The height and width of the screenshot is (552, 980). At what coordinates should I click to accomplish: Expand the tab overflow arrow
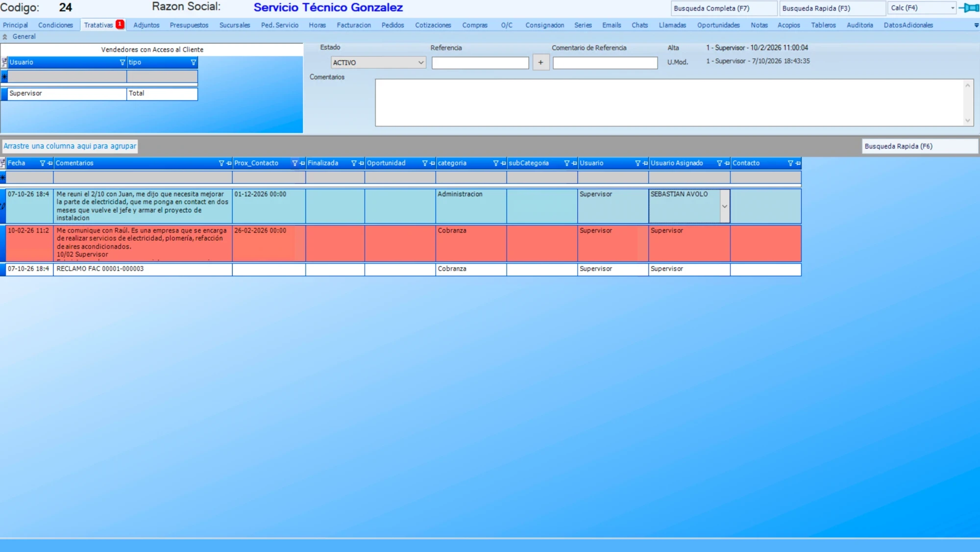pos(976,25)
